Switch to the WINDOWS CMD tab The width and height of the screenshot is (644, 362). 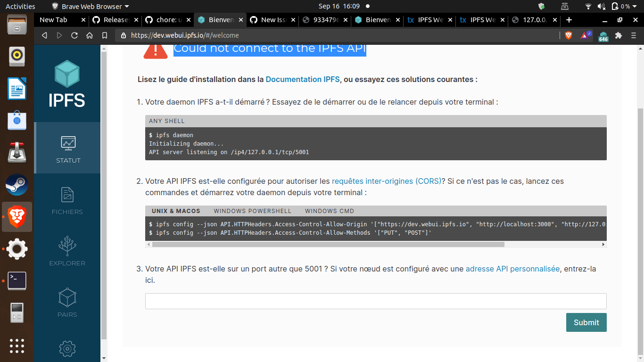tap(330, 211)
